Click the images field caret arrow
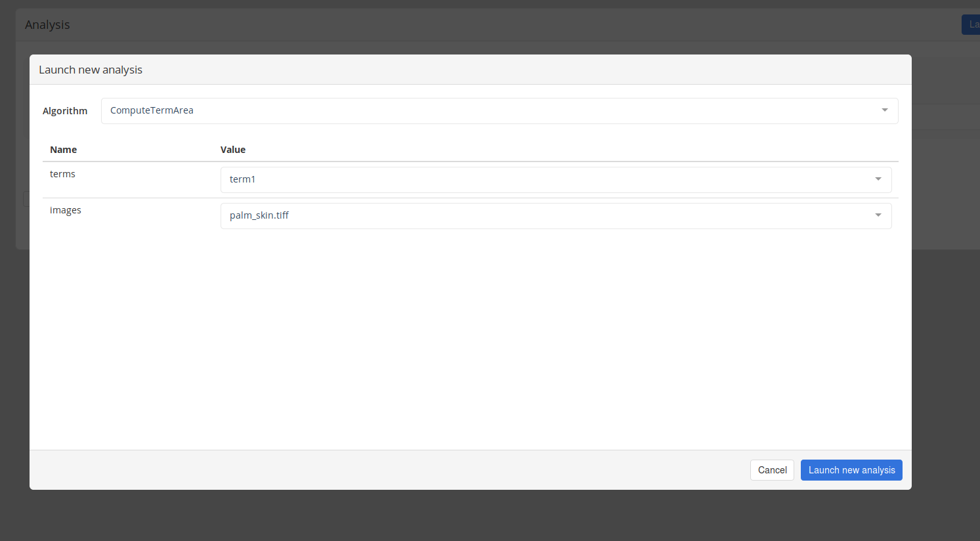 click(878, 215)
